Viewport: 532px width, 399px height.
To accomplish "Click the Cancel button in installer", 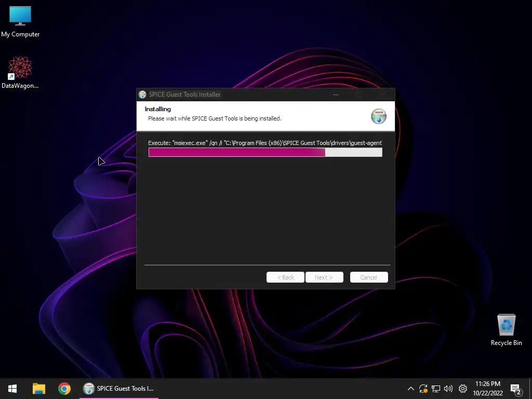I will [x=369, y=277].
